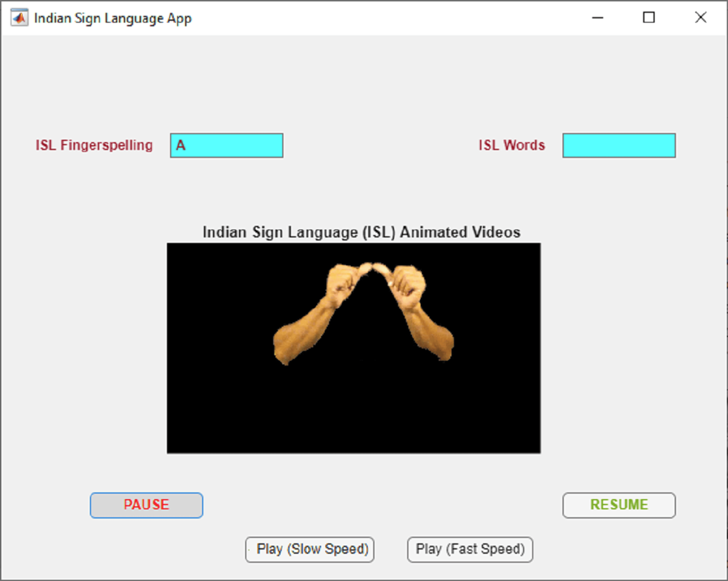Click the ISL Words label

[x=512, y=146]
